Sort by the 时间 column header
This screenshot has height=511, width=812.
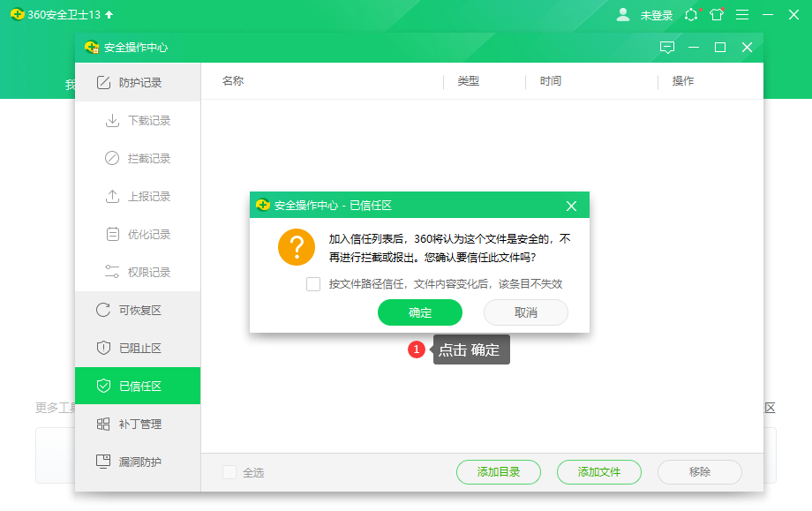coord(551,81)
